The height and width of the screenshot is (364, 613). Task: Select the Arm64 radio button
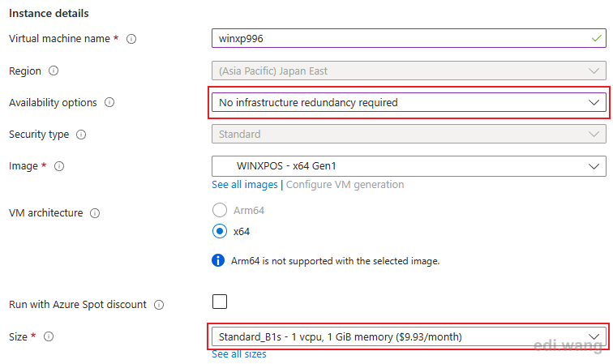pyautogui.click(x=220, y=210)
